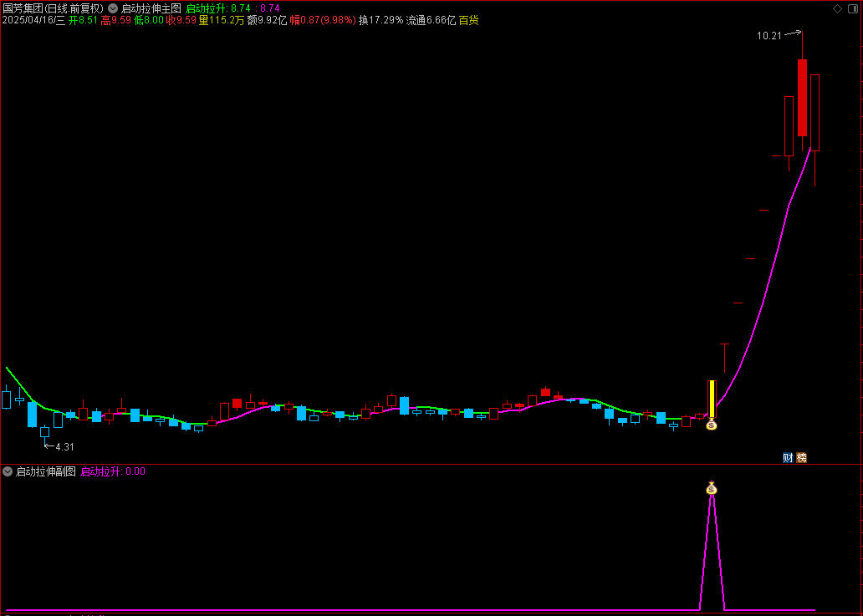Click the 启动拉伸副图 indicator name
Screen dimensions: 863x616
click(x=46, y=471)
